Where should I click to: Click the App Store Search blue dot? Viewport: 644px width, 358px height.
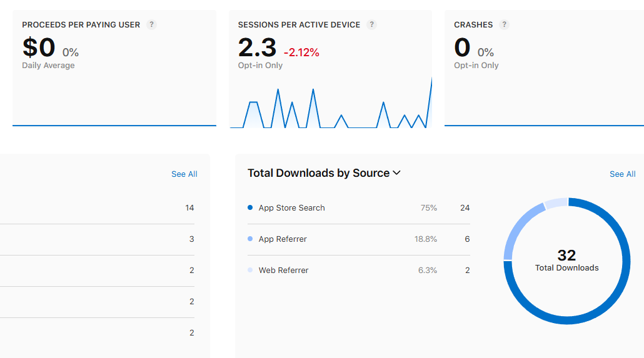tap(250, 207)
